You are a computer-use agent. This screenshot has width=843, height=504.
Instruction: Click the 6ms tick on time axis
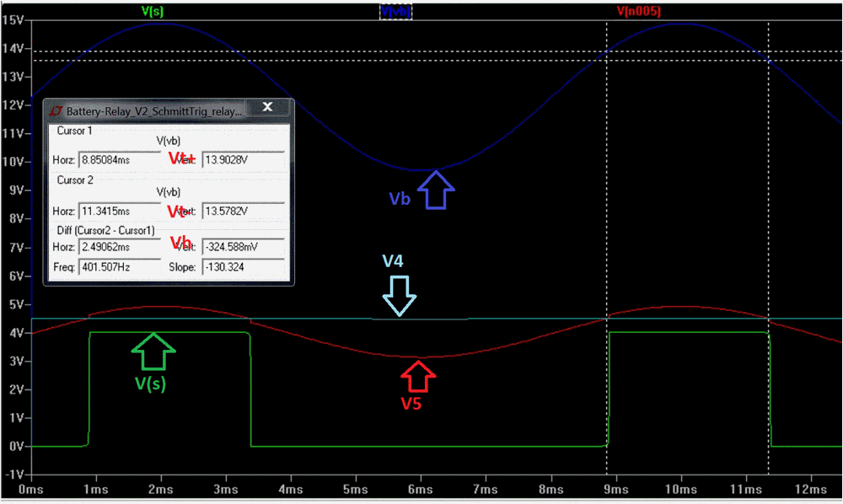point(420,489)
